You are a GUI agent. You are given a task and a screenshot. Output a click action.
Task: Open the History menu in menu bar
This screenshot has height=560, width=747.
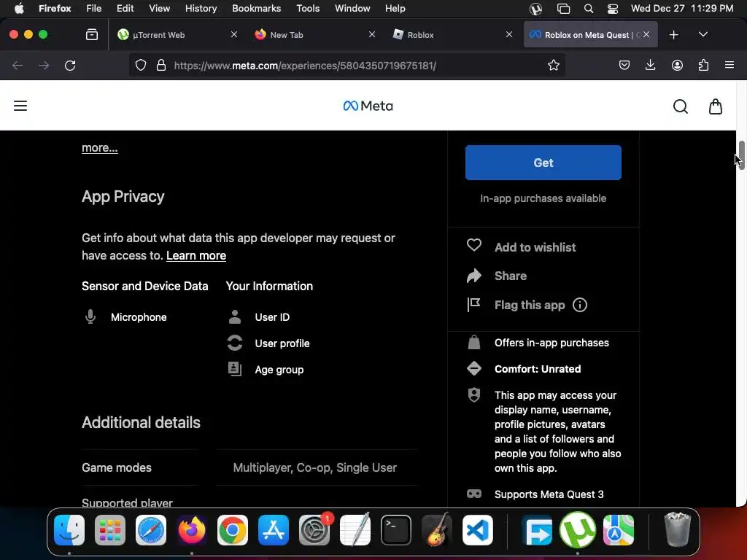(x=201, y=8)
